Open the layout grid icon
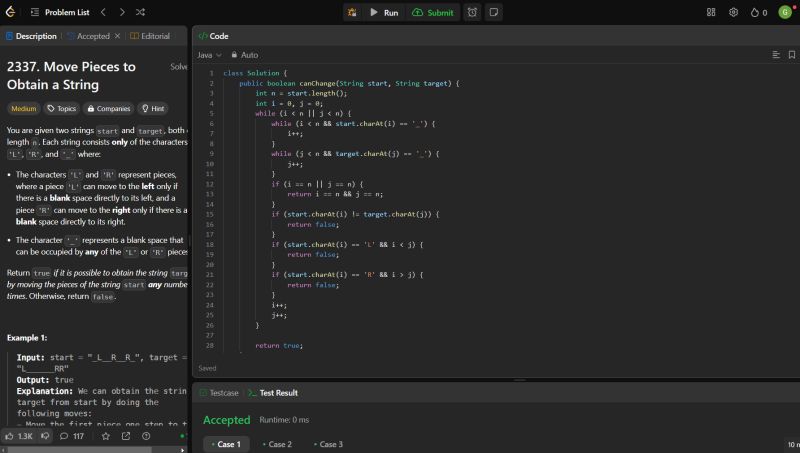 click(711, 12)
